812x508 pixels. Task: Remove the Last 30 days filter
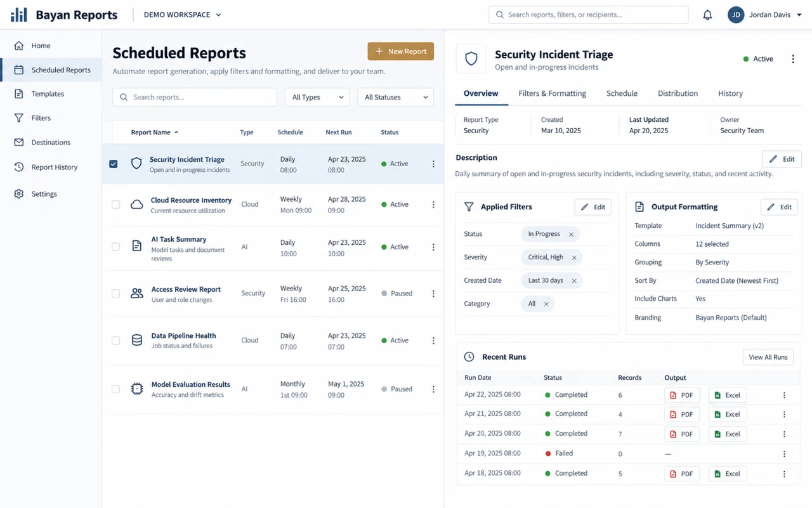click(574, 281)
